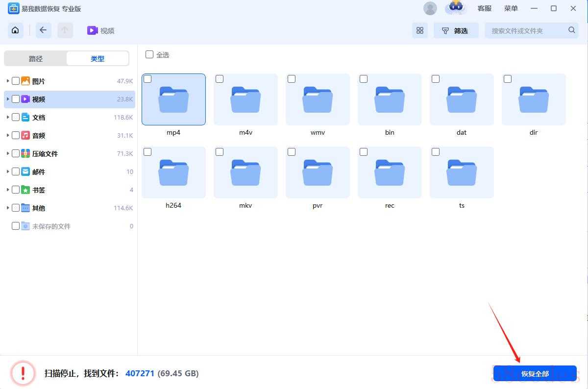
Task: Open the user account avatar icon
Action: 430,8
